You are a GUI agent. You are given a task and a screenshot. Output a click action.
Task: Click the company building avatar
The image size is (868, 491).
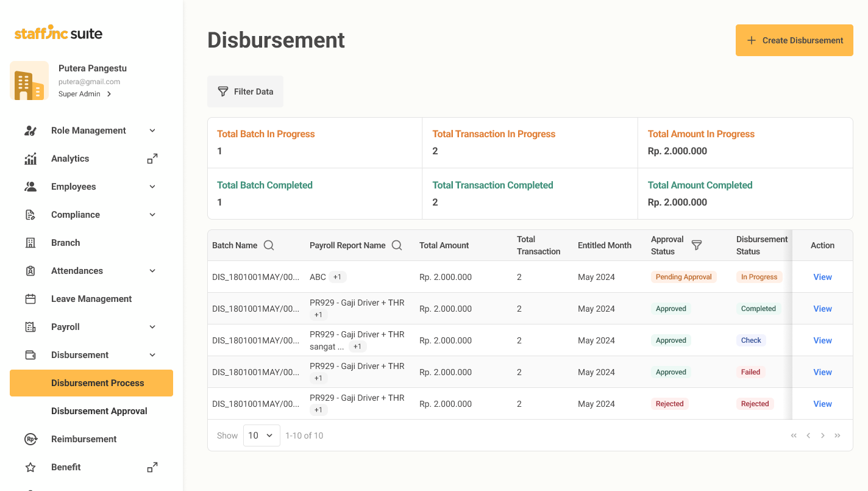coord(29,81)
